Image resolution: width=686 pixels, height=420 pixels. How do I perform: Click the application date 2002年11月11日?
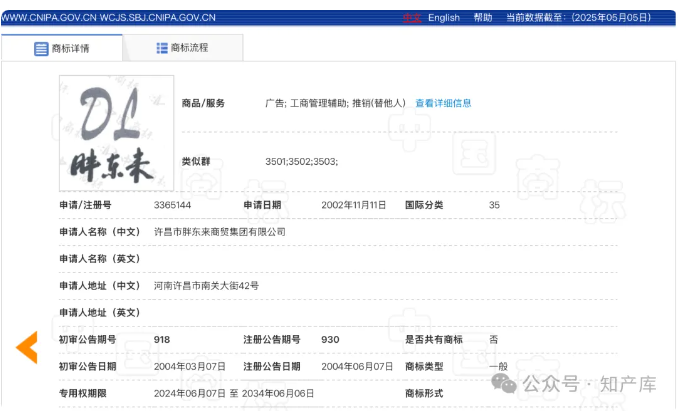tap(353, 205)
